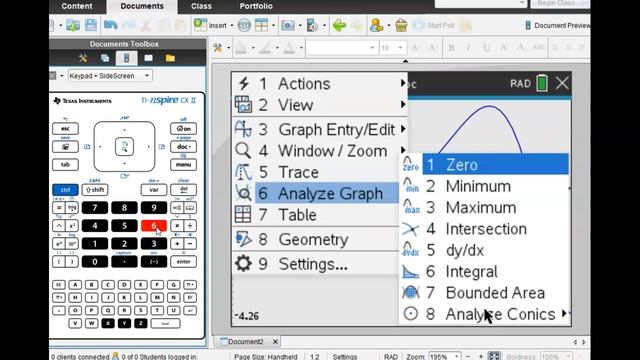Expand the Insert dropdown arrow
The width and height of the screenshot is (640, 360).
point(232,26)
